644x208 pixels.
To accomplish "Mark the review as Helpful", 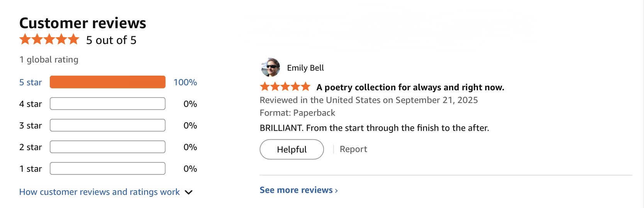I will point(291,149).
